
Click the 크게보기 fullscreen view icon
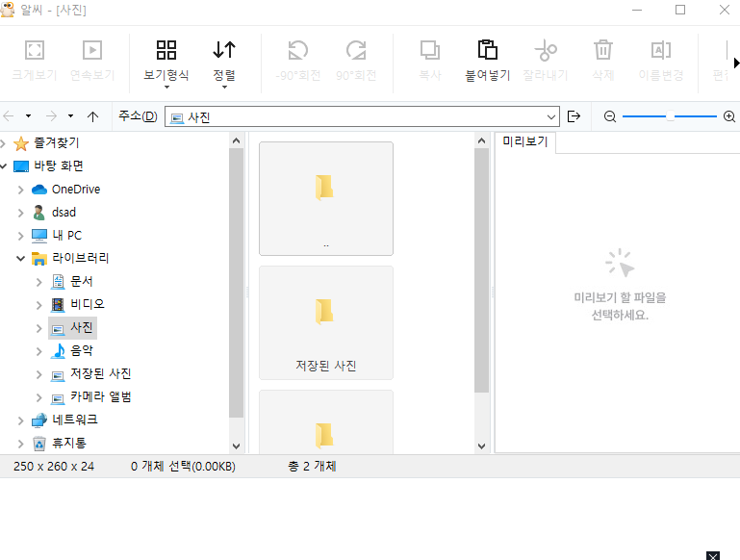coord(35,50)
